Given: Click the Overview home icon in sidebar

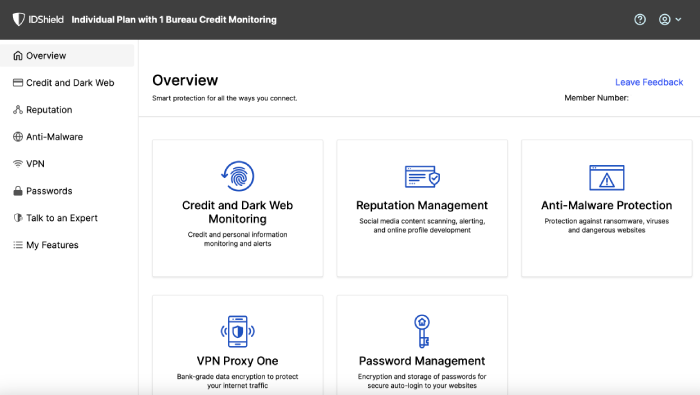Looking at the screenshot, I should pos(18,56).
